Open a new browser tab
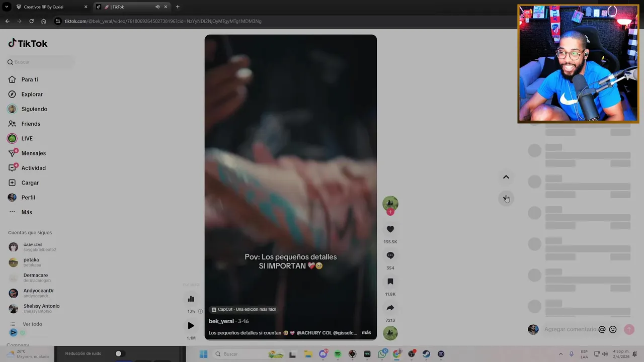This screenshot has width=644, height=362. coord(178,7)
